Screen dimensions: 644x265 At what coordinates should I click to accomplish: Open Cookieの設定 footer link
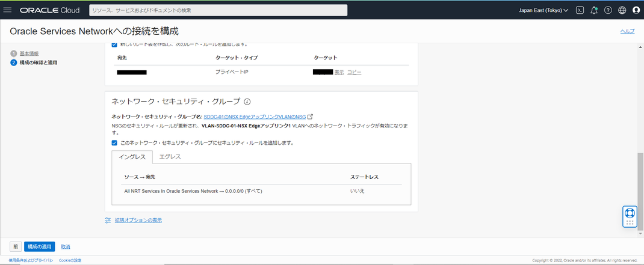click(70, 260)
